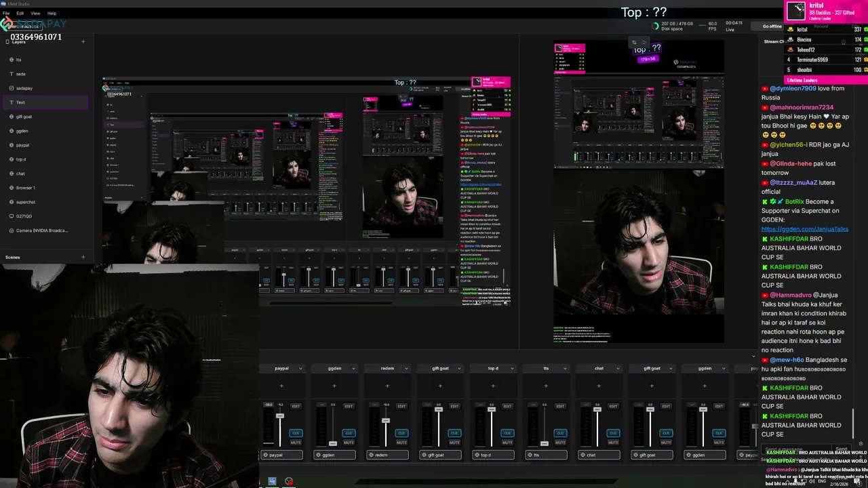This screenshot has width=868, height=488.
Task: Select the paypal layer in Layers panel
Action: (x=45, y=145)
